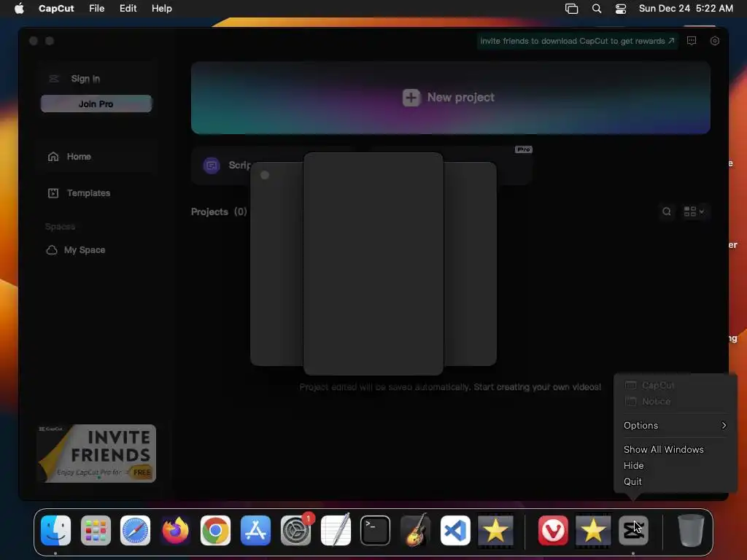Open iMovie star icon beside VS Code

(x=495, y=530)
